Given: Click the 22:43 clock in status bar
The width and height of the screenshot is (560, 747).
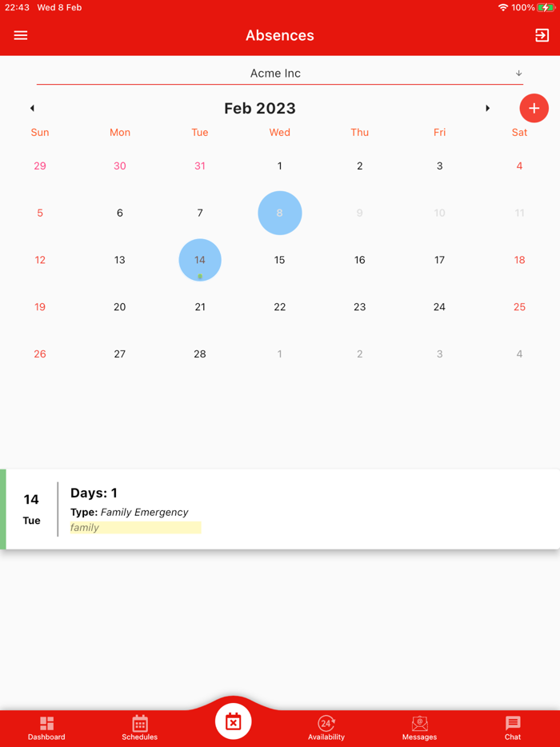Looking at the screenshot, I should (17, 8).
